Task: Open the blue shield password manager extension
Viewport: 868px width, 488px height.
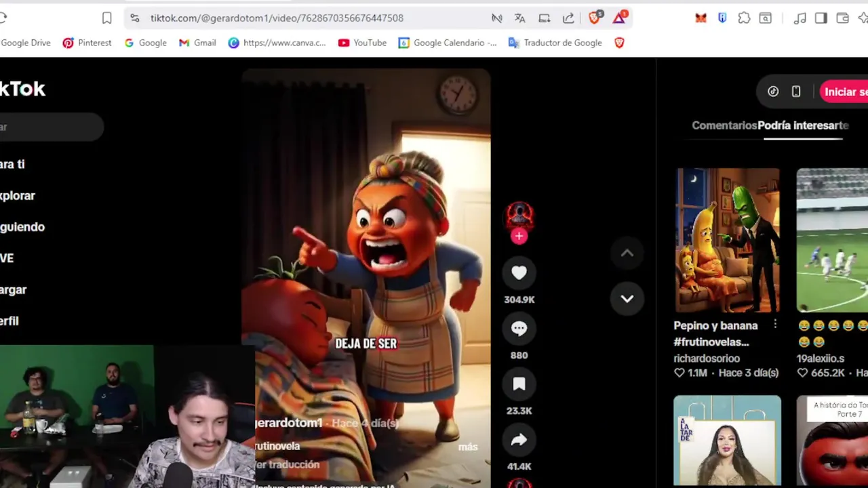Action: (x=722, y=18)
